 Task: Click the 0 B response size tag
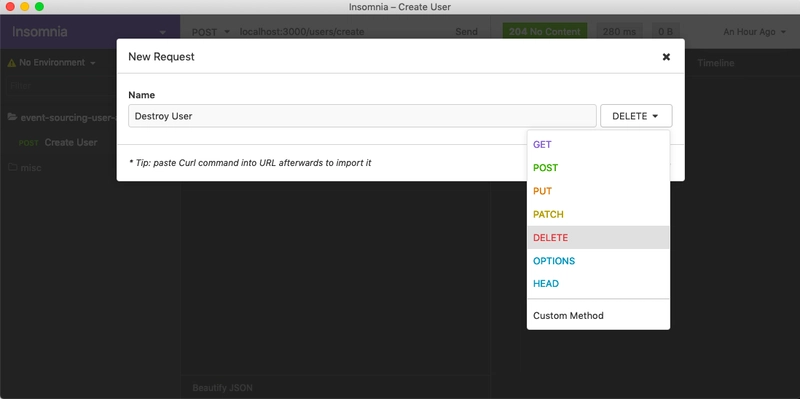665,32
